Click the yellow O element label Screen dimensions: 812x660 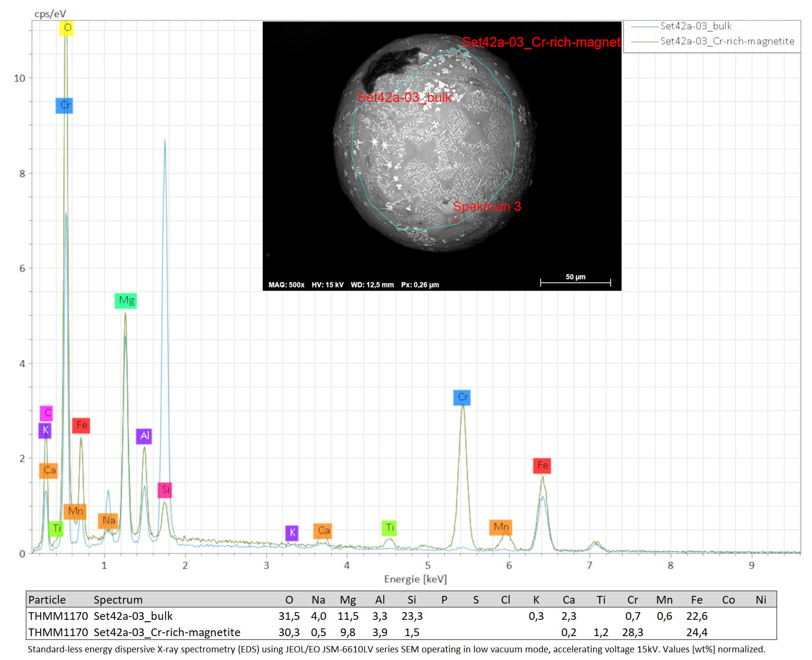67,28
